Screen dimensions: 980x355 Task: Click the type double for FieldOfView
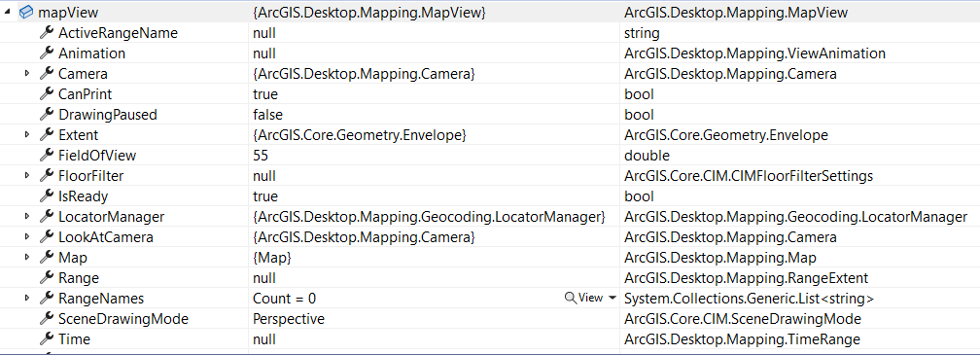(x=647, y=156)
